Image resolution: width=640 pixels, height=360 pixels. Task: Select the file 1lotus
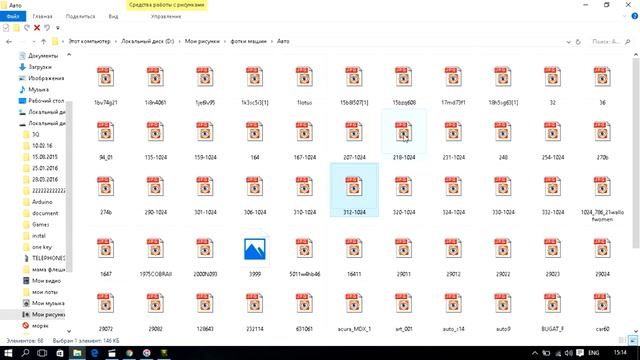pyautogui.click(x=304, y=86)
